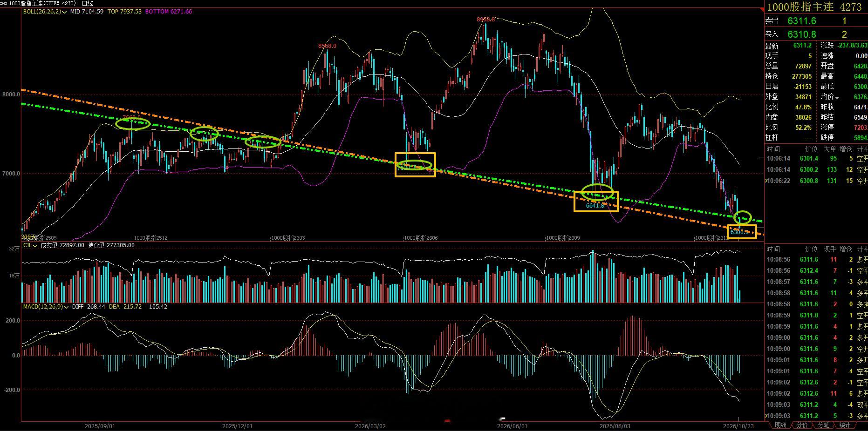
Task: Click the 大单 column header
Action: coord(830,149)
